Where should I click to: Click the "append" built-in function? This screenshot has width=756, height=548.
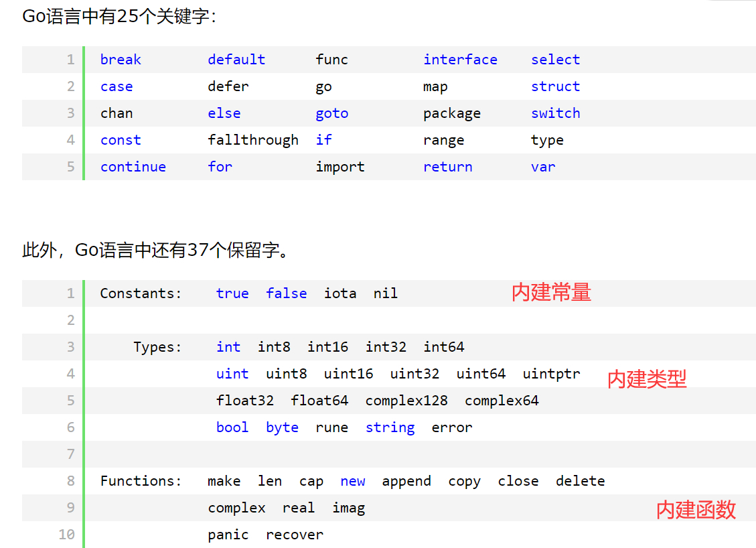406,481
